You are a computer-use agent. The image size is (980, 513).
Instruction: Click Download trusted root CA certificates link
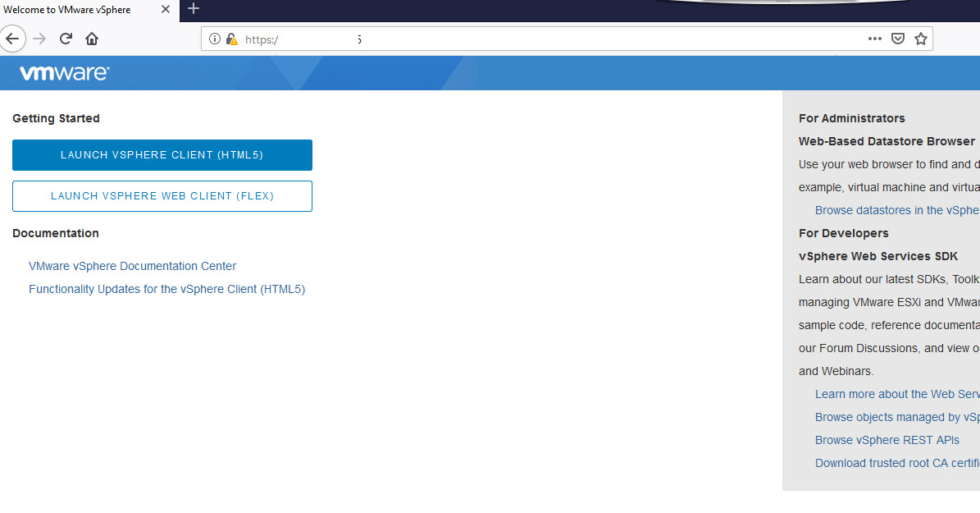pos(896,463)
